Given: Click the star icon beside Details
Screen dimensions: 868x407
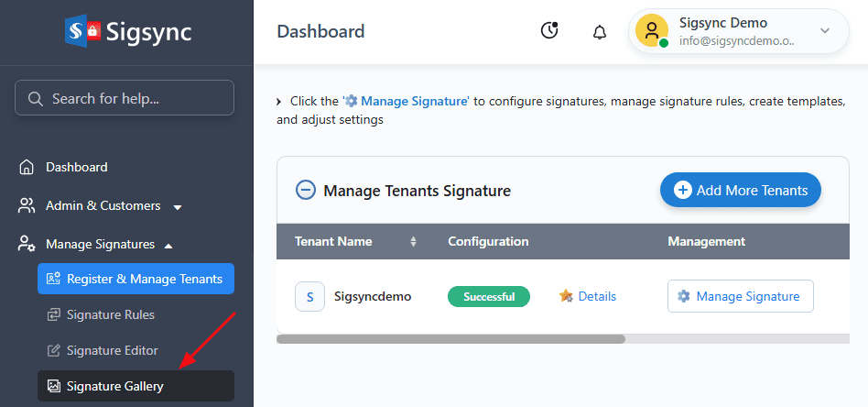Looking at the screenshot, I should 566,296.
